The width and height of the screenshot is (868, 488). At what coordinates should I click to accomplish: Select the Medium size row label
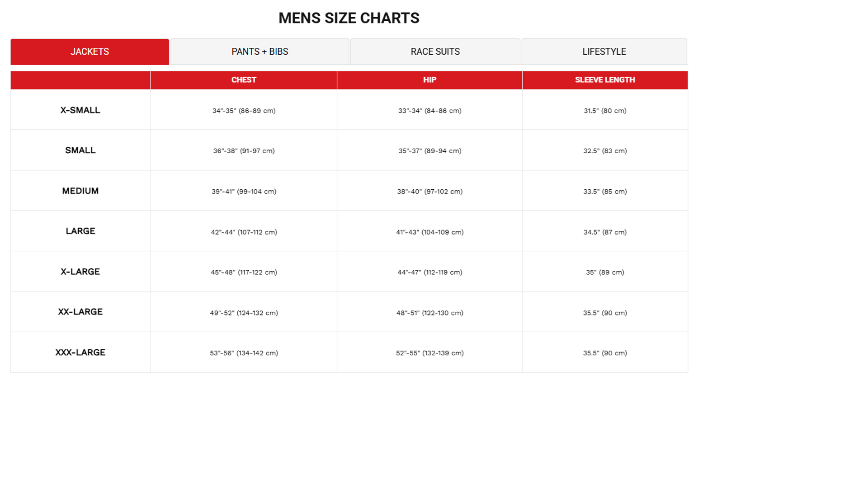click(80, 191)
